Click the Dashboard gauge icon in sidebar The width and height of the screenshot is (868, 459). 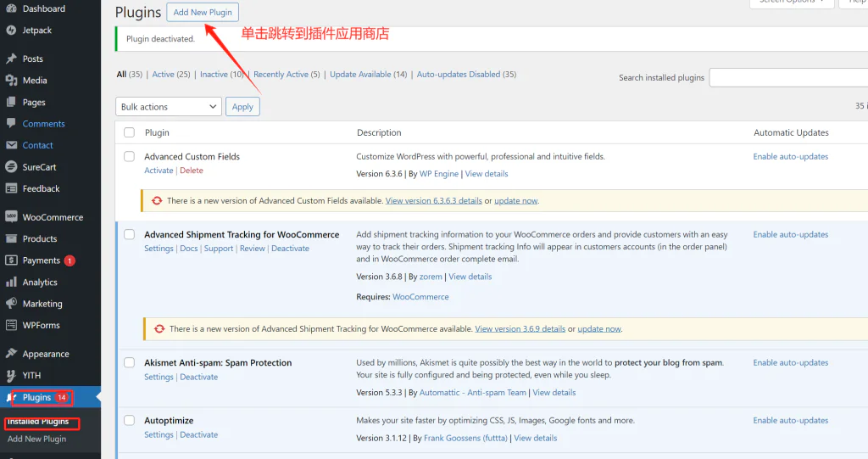click(11, 8)
